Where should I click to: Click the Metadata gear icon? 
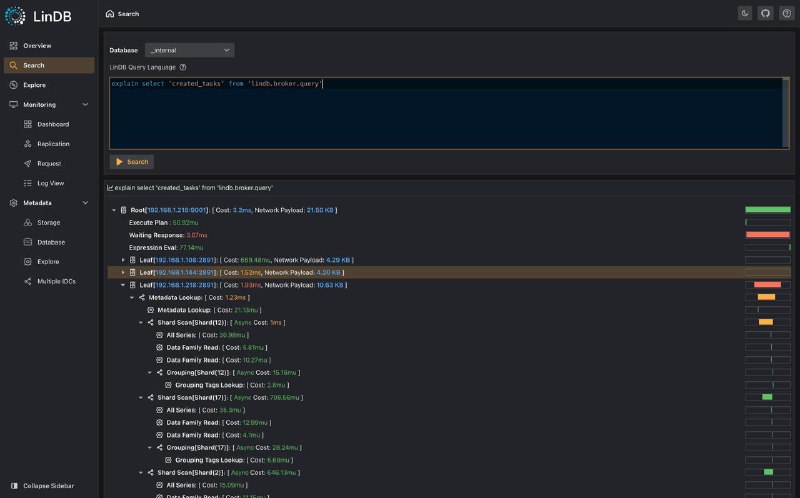tap(14, 203)
